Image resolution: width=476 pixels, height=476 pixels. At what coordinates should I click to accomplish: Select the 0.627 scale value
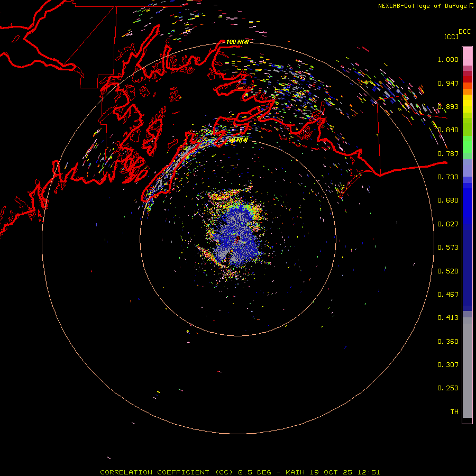448,224
